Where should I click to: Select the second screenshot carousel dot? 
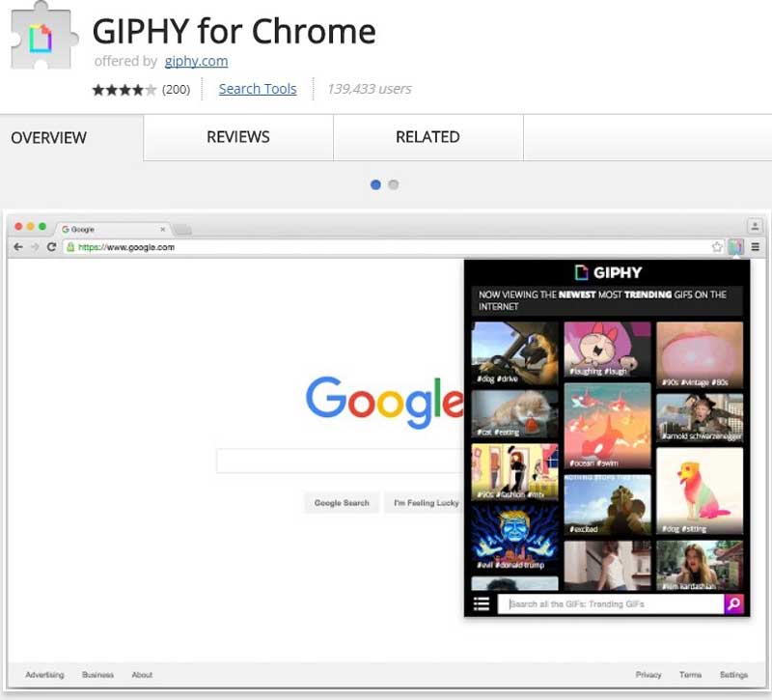pos(394,184)
